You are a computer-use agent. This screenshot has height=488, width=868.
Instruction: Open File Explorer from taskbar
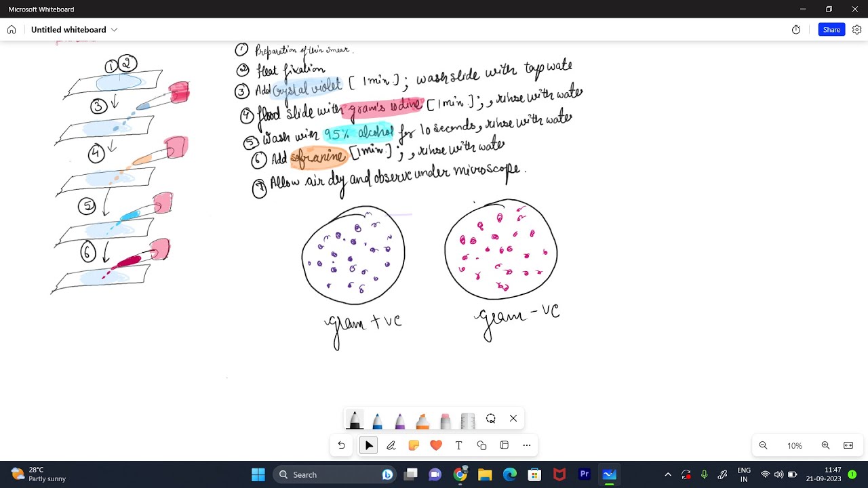click(485, 474)
